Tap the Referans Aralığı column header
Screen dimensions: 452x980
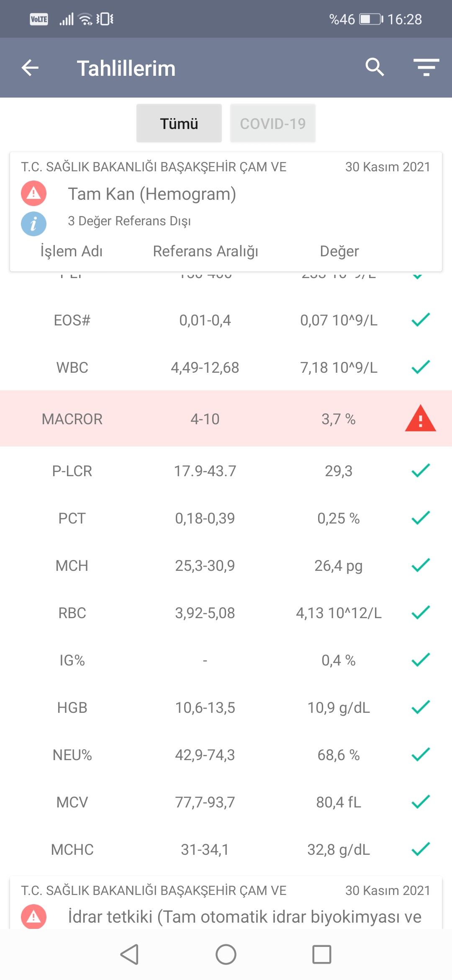pos(205,251)
